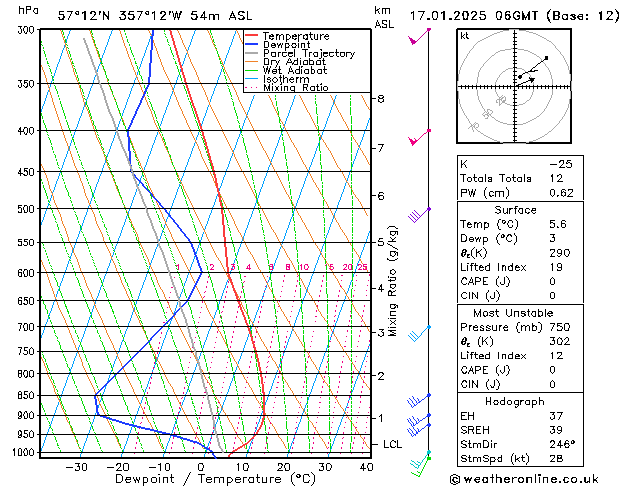Click the 'Dewpoint / Temperature (°C)' axis title

(215, 479)
